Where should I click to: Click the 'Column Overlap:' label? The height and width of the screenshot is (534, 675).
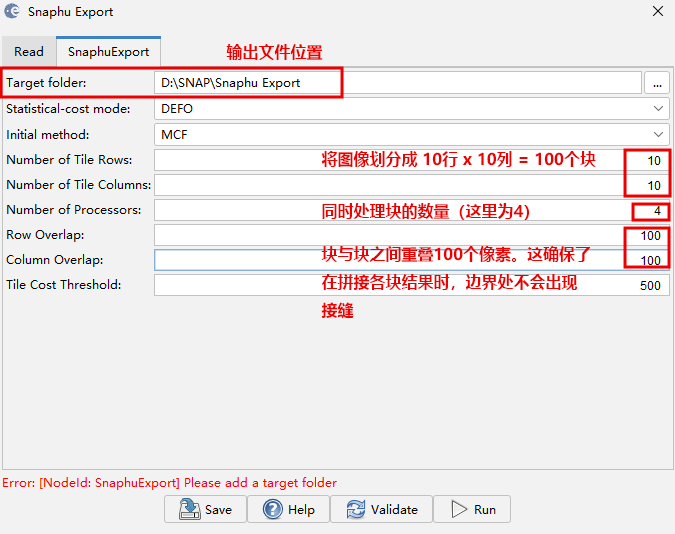(54, 260)
